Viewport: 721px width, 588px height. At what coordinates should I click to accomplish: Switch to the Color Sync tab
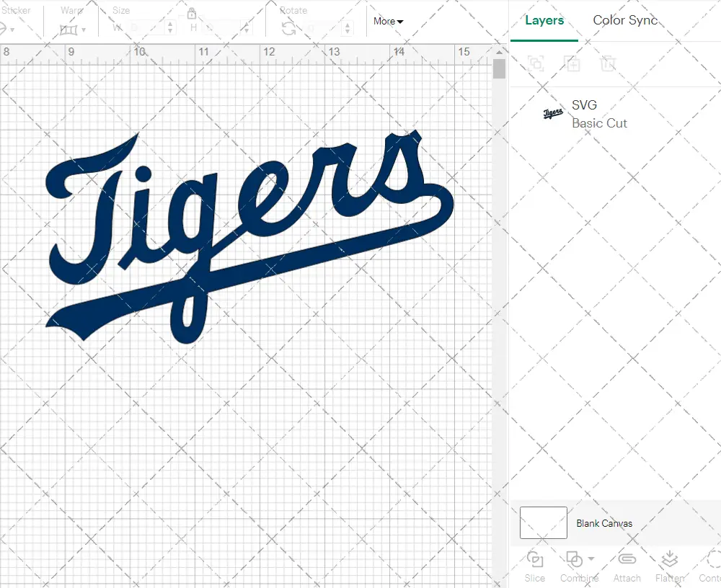625,20
